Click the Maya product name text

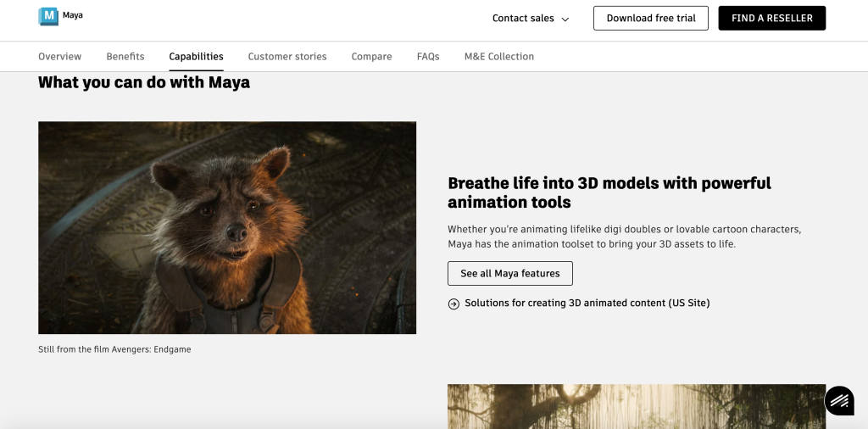tap(73, 15)
